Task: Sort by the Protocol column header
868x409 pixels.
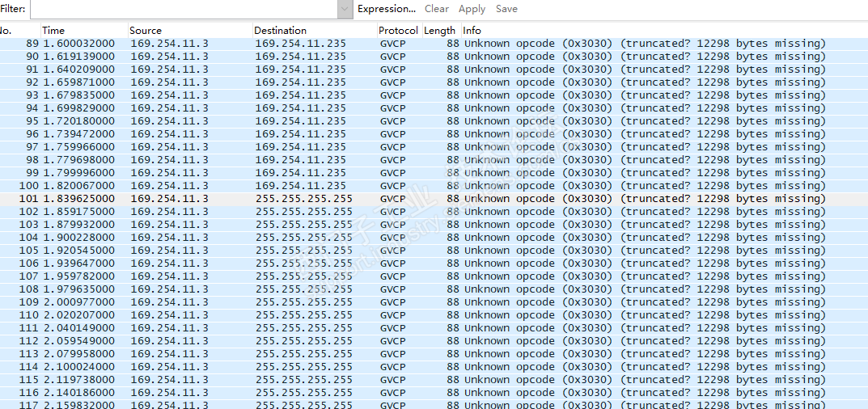Action: 399,31
